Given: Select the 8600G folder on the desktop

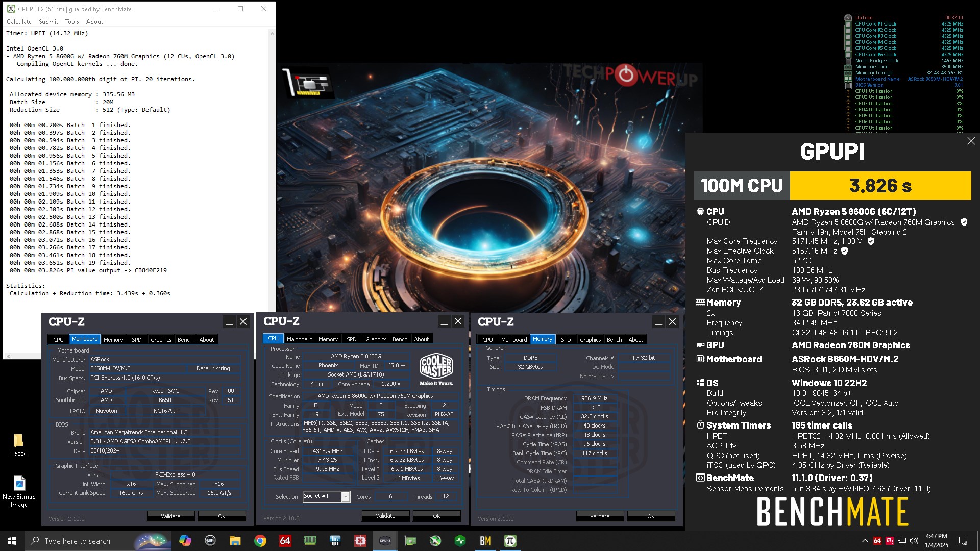Looking at the screenshot, I should tap(19, 445).
